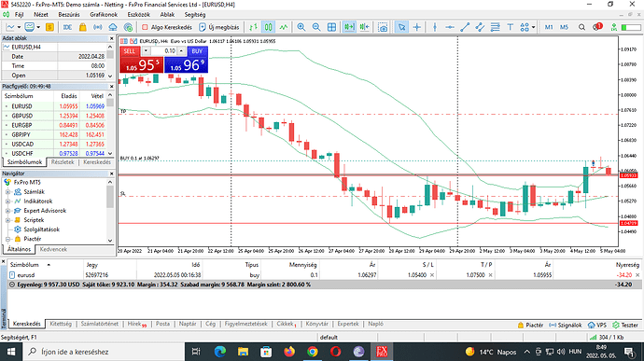Screen dimensions: 644x361
Task: Open the IDE MetaEditor icon
Action: [x=67, y=27]
